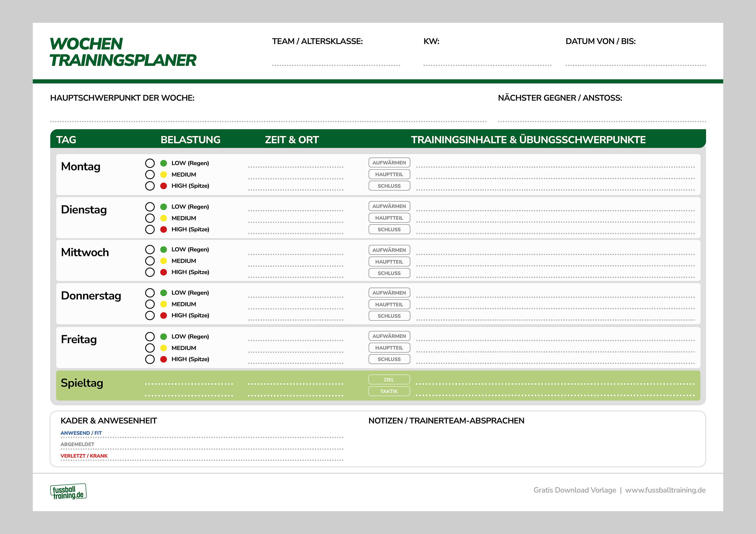Click Montag AUFWÄRMEN label box
756x534 pixels.
[x=389, y=163]
